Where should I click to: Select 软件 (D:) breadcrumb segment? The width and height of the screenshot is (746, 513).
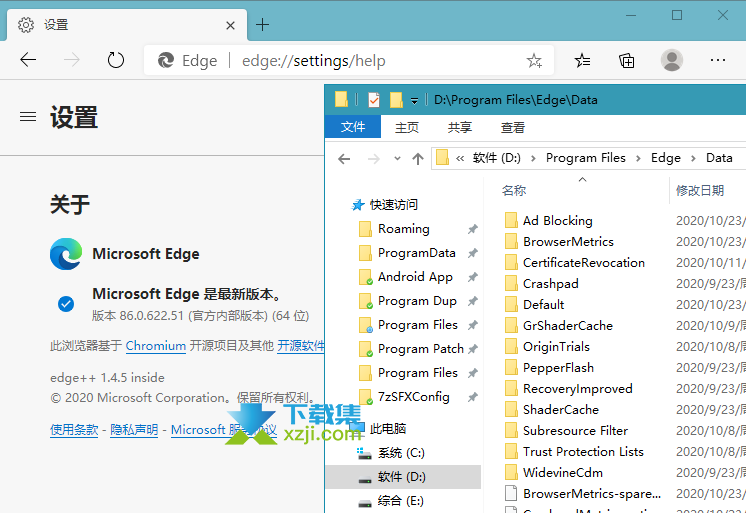click(497, 158)
